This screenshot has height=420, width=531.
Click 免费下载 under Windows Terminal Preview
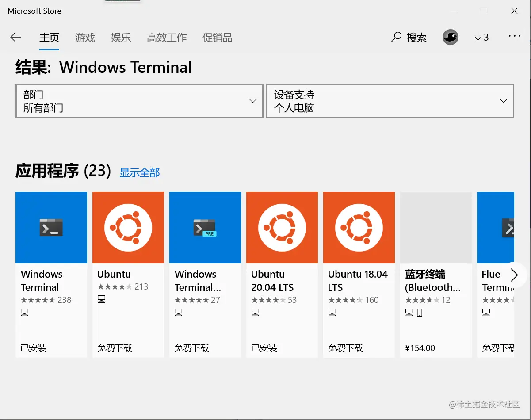[192, 348]
